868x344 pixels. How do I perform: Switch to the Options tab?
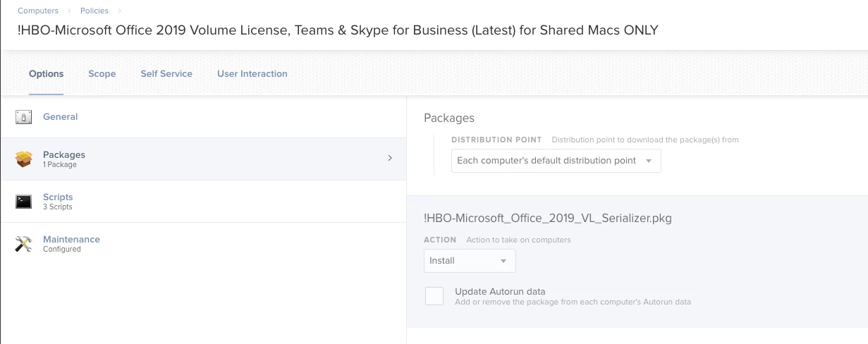tap(47, 73)
